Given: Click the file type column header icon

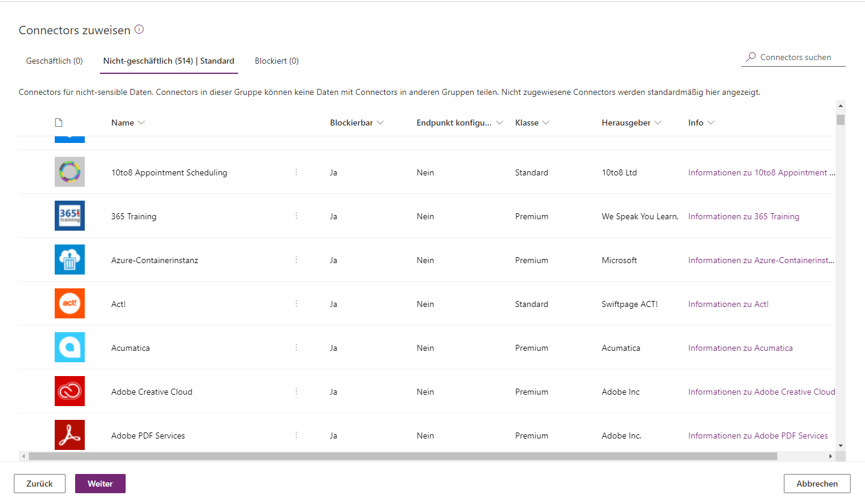Looking at the screenshot, I should [58, 123].
